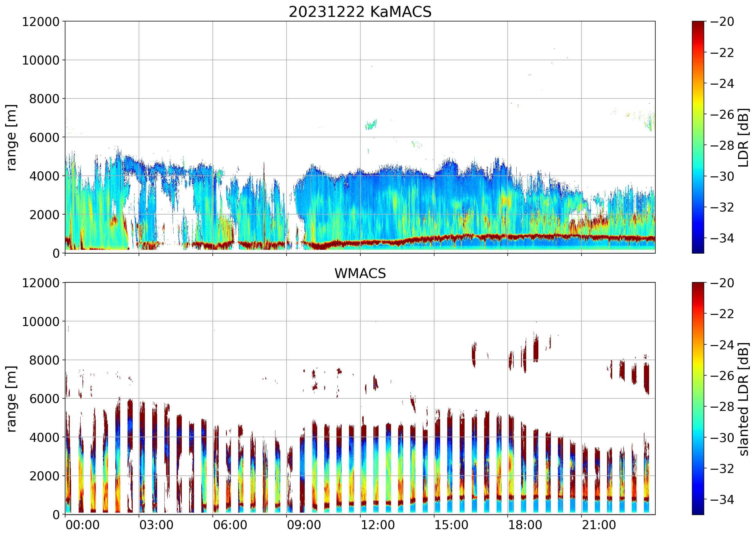Click the top plot range [m] axis label

pyautogui.click(x=11, y=137)
